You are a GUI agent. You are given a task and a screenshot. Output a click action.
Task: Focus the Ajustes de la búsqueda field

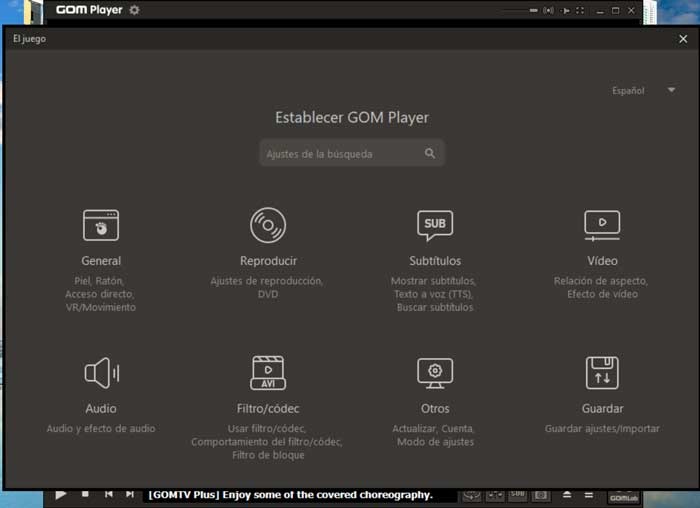coord(352,153)
